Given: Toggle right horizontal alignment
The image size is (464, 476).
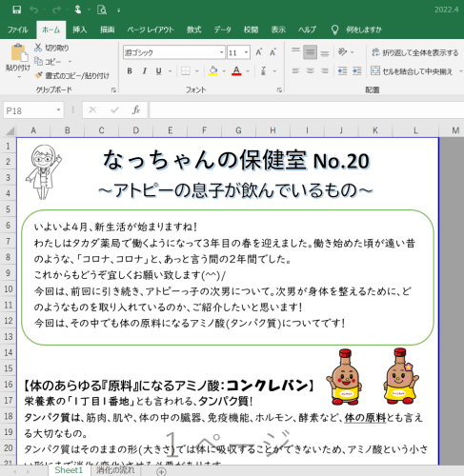Looking at the screenshot, I should (324, 71).
